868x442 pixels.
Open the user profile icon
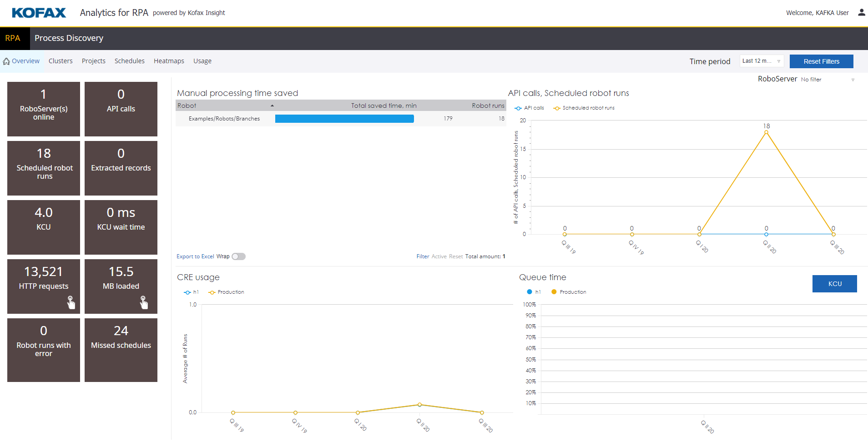tap(861, 13)
